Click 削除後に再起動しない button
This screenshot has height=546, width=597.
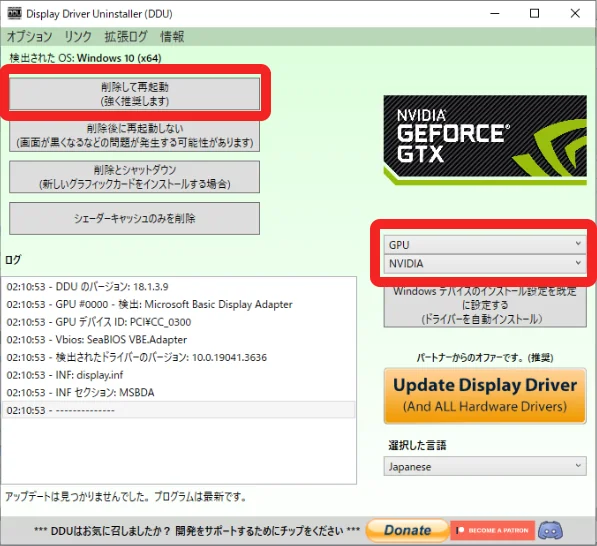point(134,136)
